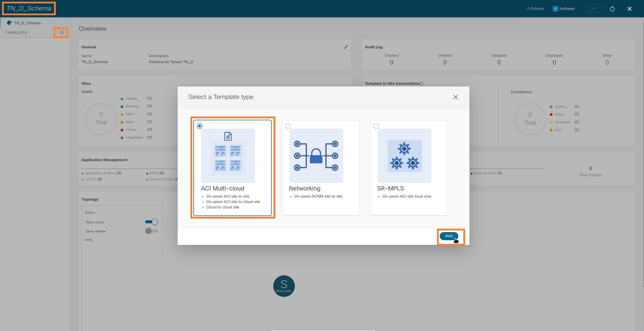Click the Sites health Total donut chart
The image size is (644, 331).
click(x=101, y=119)
